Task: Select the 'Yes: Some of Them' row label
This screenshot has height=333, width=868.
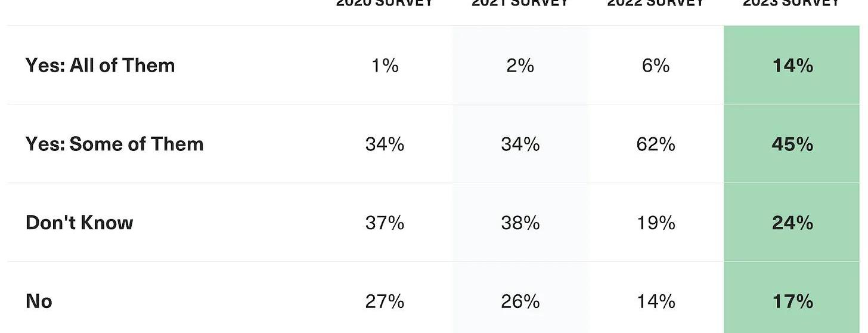Action: click(114, 144)
